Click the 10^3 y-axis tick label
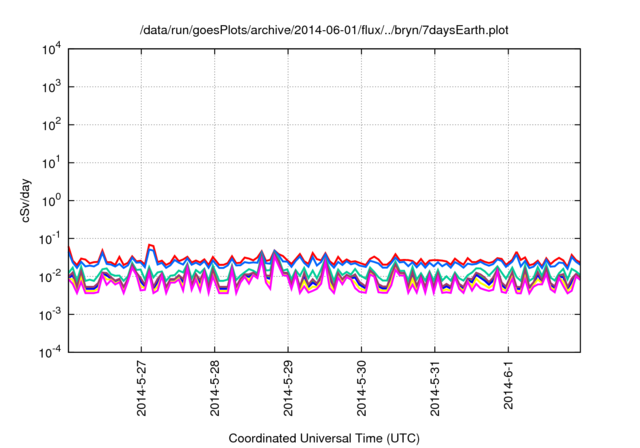The image size is (640, 448). tap(52, 87)
